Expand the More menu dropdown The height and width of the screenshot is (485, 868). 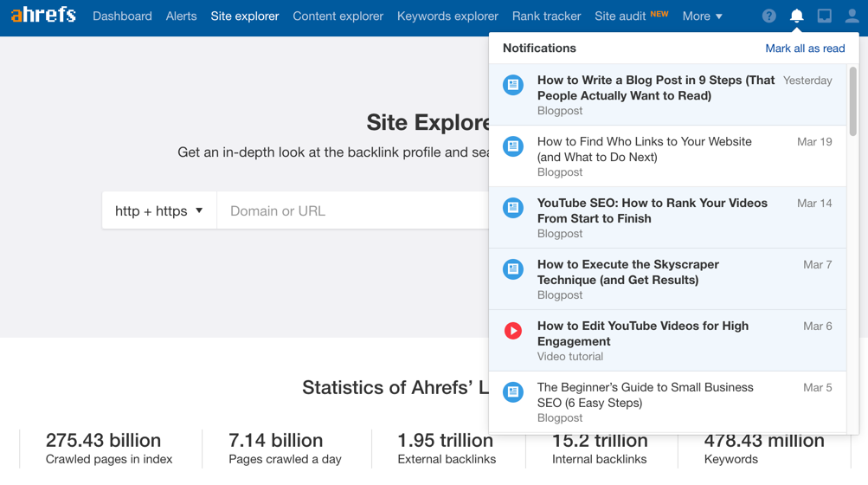tap(702, 16)
